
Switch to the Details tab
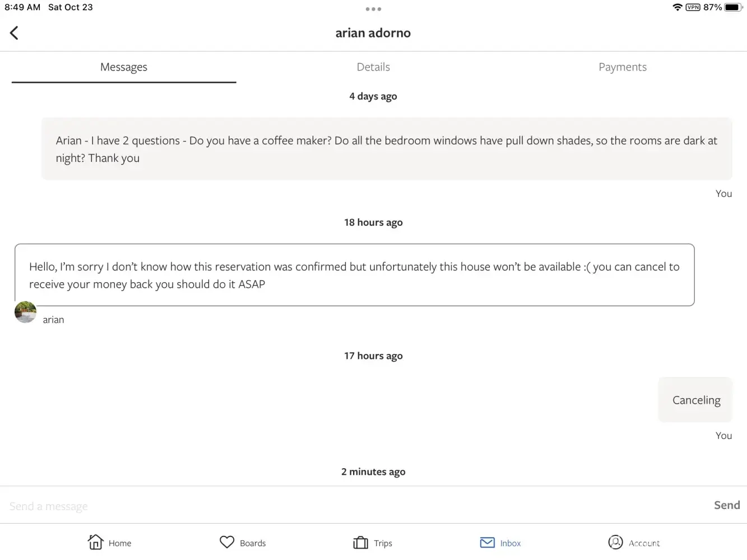pos(373,67)
